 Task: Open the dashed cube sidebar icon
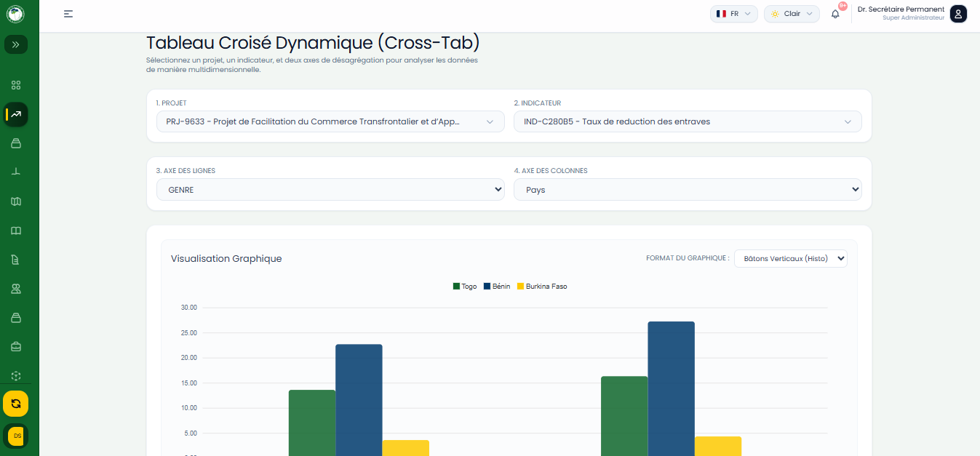point(16,376)
